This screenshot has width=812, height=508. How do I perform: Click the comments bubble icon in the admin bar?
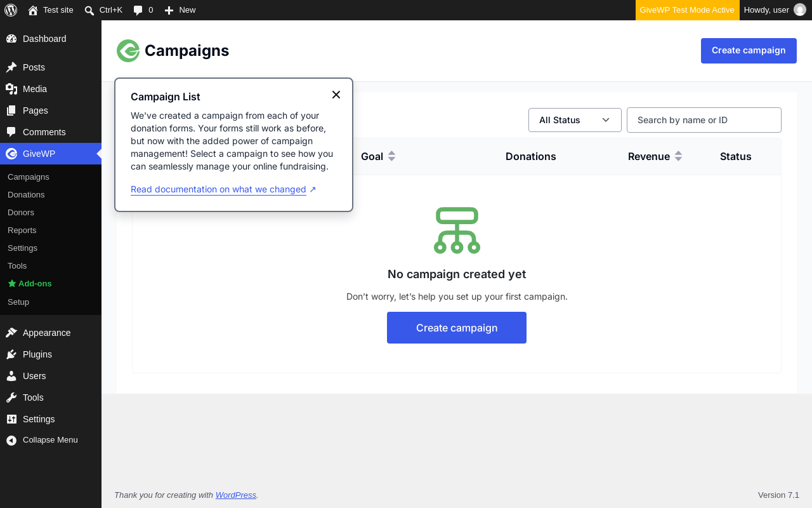(x=138, y=10)
